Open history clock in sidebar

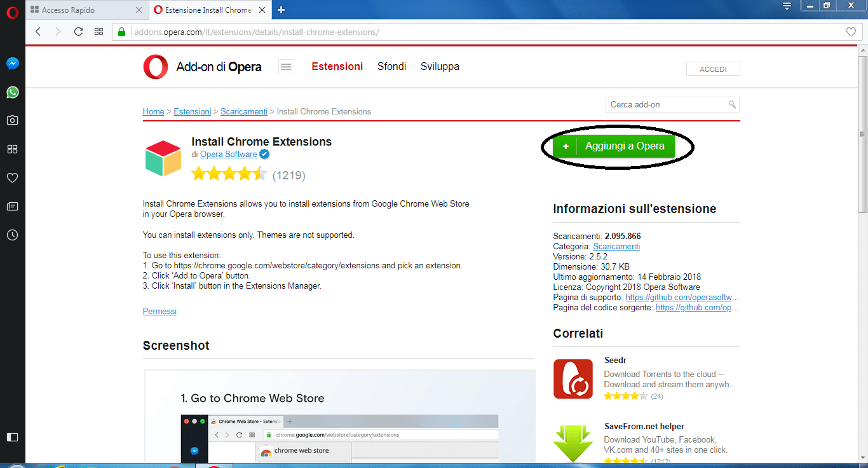(x=12, y=235)
